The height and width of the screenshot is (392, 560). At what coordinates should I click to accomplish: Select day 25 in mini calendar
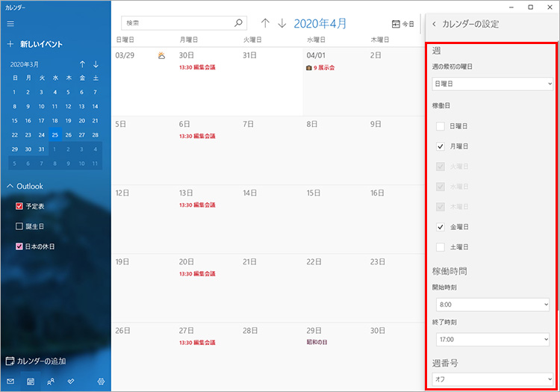pyautogui.click(x=55, y=135)
